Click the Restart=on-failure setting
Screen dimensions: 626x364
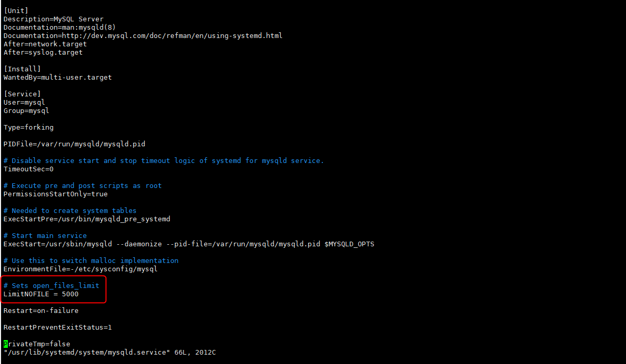41,310
